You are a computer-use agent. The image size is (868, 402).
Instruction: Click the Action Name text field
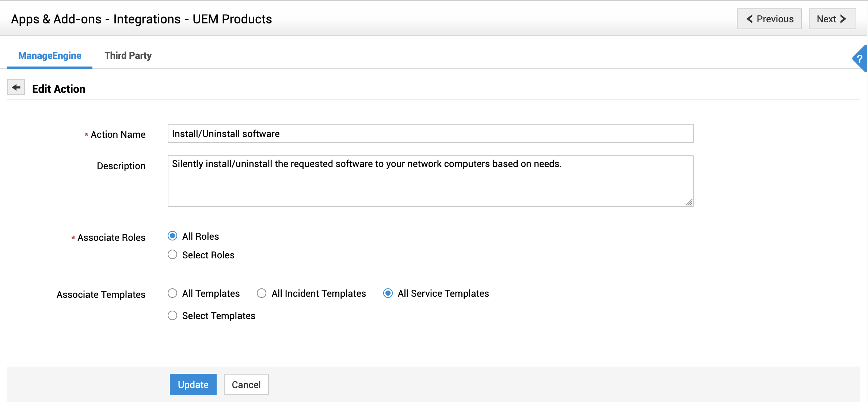coord(430,134)
